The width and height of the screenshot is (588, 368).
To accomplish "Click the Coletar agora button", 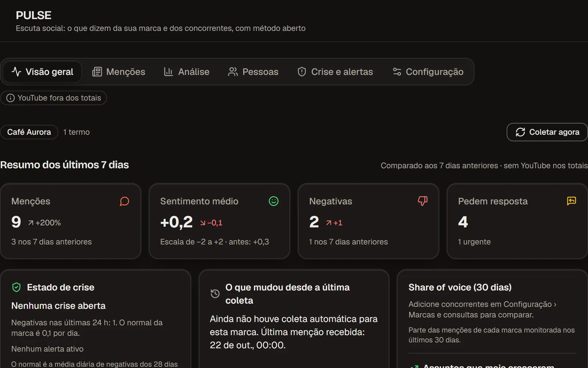I will pyautogui.click(x=547, y=132).
